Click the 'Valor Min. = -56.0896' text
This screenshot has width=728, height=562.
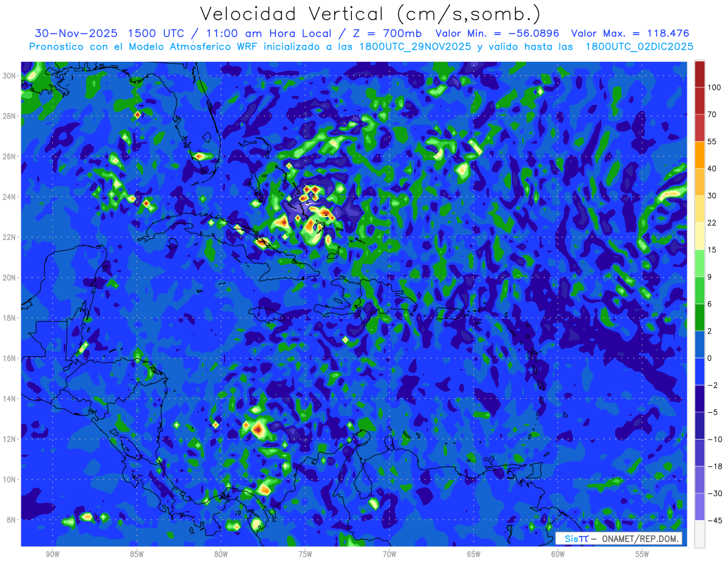(497, 33)
